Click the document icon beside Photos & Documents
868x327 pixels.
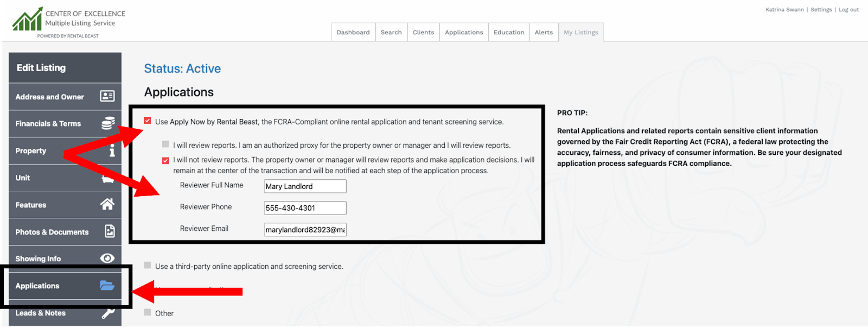coord(109,231)
